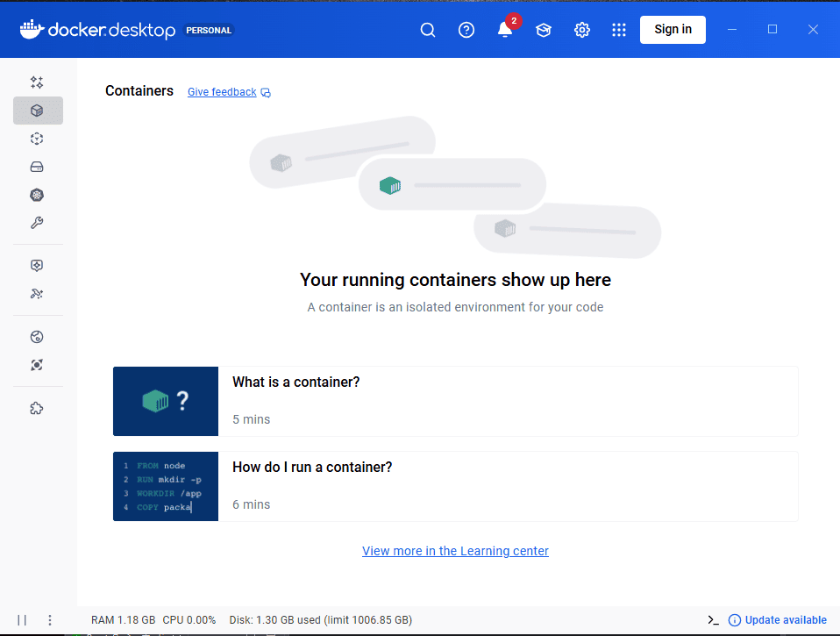Open the Docker Hub icon in sidebar
This screenshot has height=636, width=840.
37,337
